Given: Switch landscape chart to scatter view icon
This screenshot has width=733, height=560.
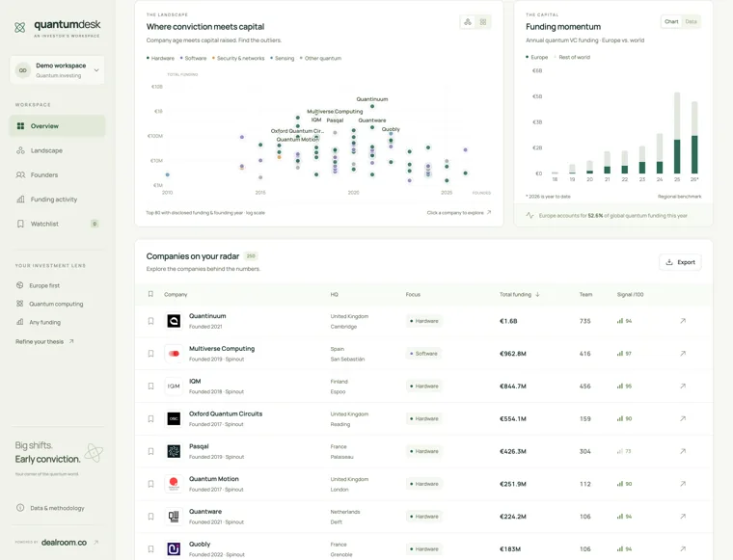Looking at the screenshot, I should pyautogui.click(x=468, y=22).
